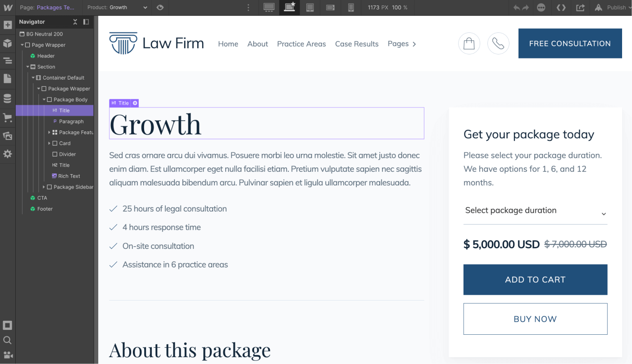632x364 pixels.
Task: Open the CMS Collections panel
Action: pos(8,98)
